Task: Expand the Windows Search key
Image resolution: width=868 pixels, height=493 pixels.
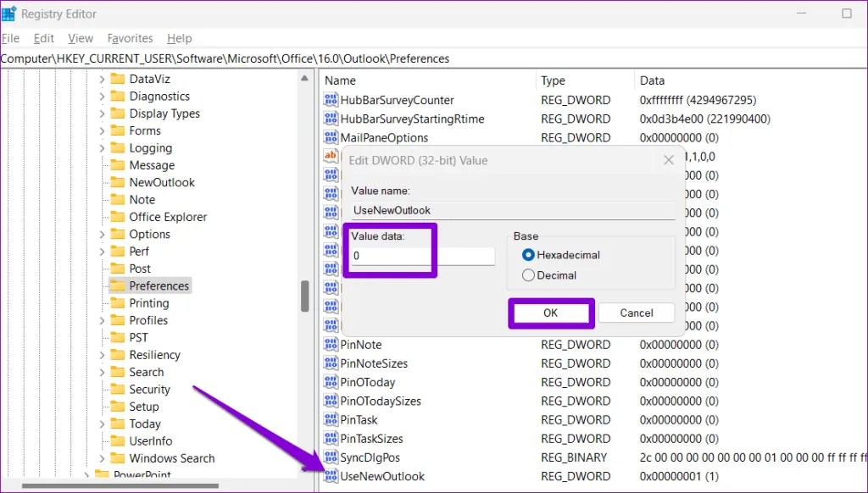Action: pyautogui.click(x=102, y=458)
